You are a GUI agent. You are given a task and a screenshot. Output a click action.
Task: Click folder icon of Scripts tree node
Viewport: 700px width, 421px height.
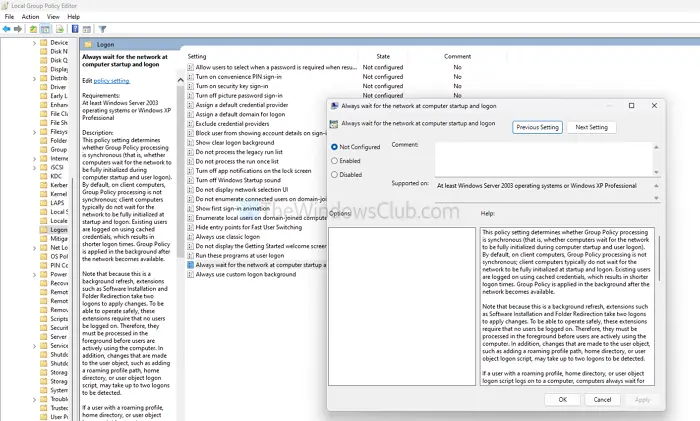(43, 319)
